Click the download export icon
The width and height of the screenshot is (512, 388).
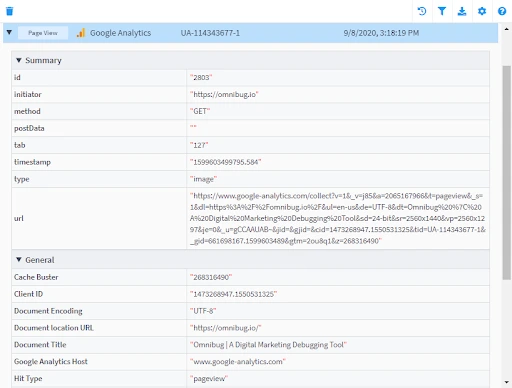[462, 11]
